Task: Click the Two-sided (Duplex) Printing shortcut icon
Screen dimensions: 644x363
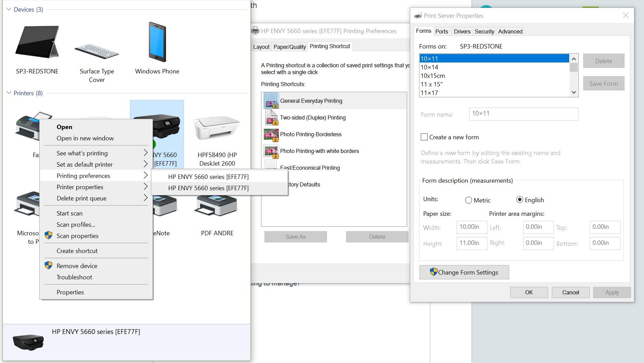Action: coord(271,117)
